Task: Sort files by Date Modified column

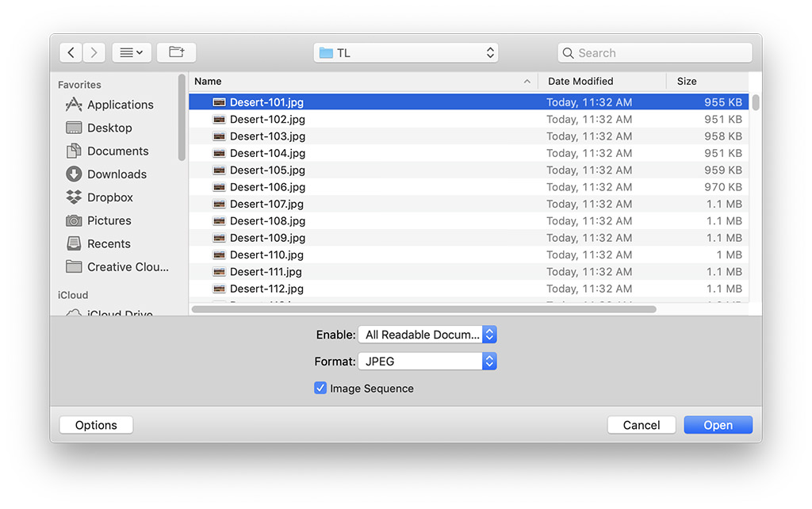Action: [x=603, y=82]
